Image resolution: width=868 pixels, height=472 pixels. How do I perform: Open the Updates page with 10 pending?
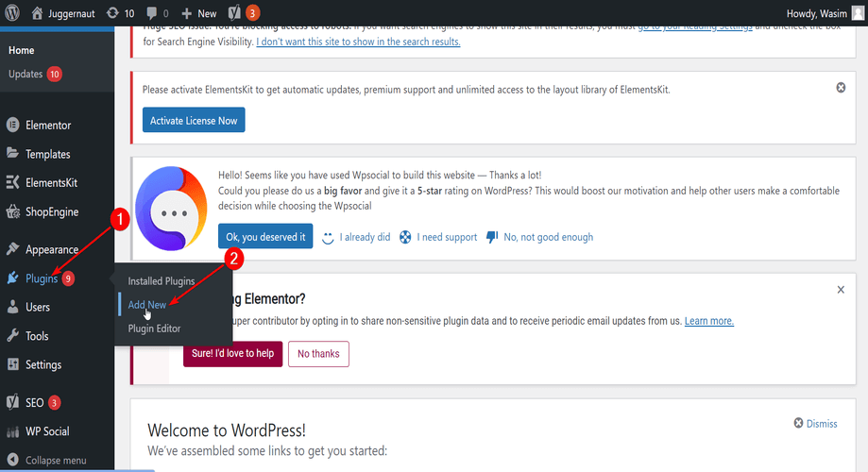(35, 74)
